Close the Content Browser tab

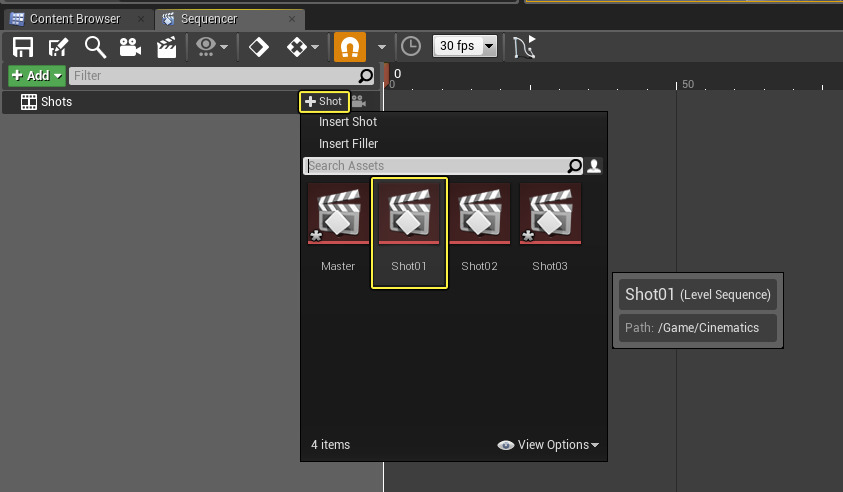coord(140,19)
